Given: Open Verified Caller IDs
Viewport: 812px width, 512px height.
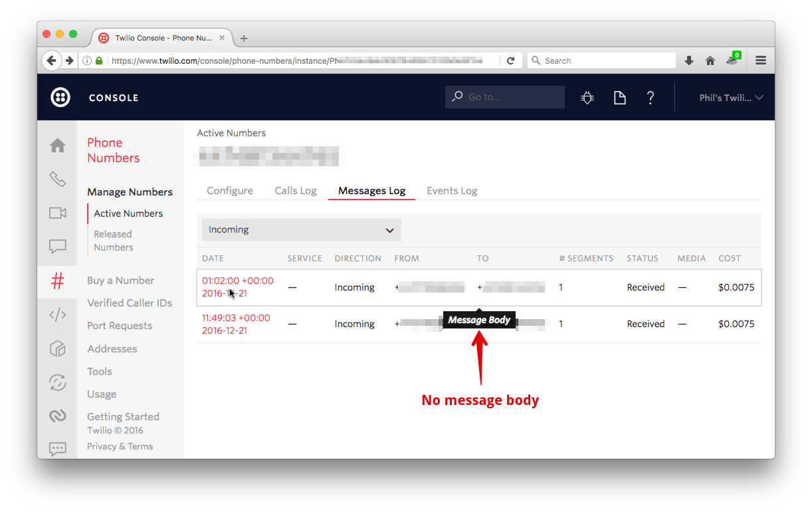Looking at the screenshot, I should pos(130,303).
